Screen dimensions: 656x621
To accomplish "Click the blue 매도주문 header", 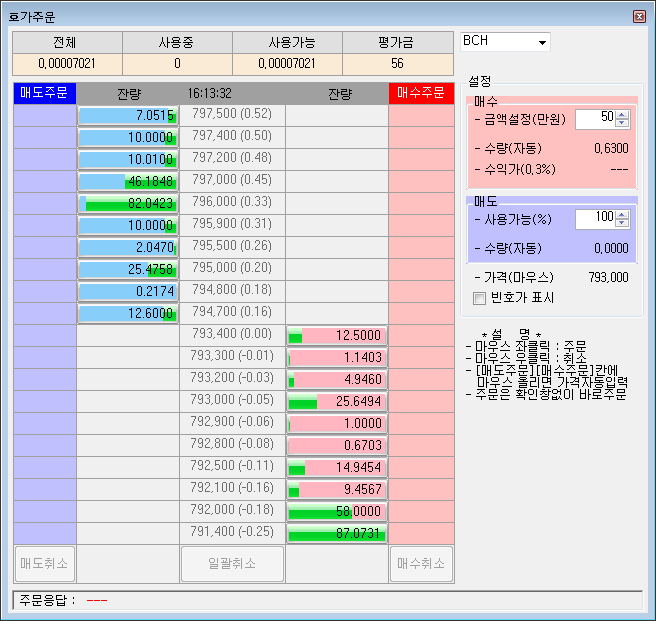I will (44, 93).
